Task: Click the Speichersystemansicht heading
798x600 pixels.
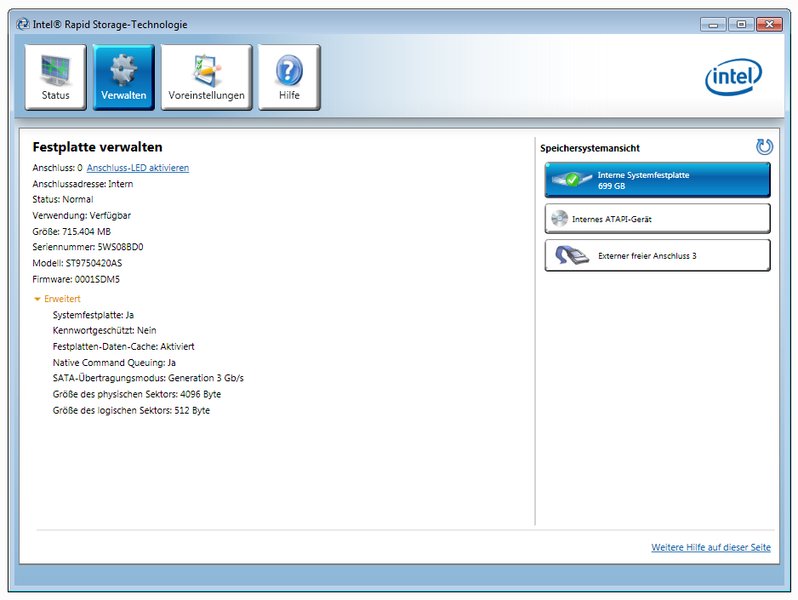Action: (590, 148)
